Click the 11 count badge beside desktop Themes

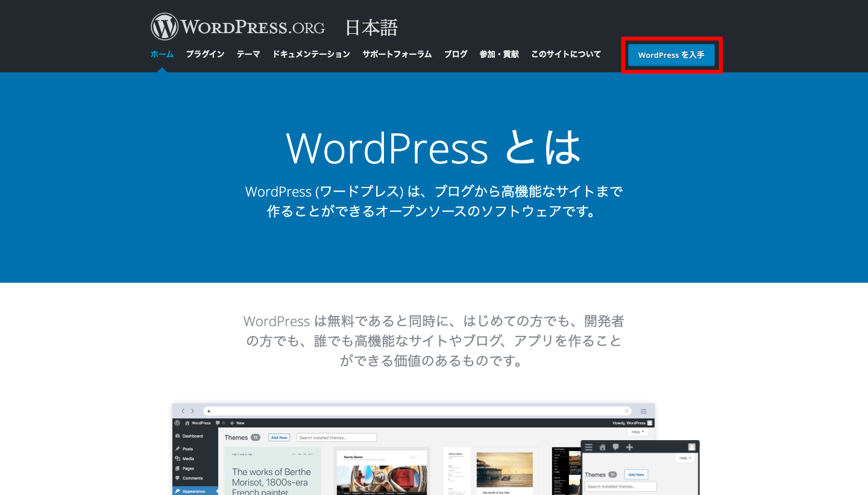(256, 438)
